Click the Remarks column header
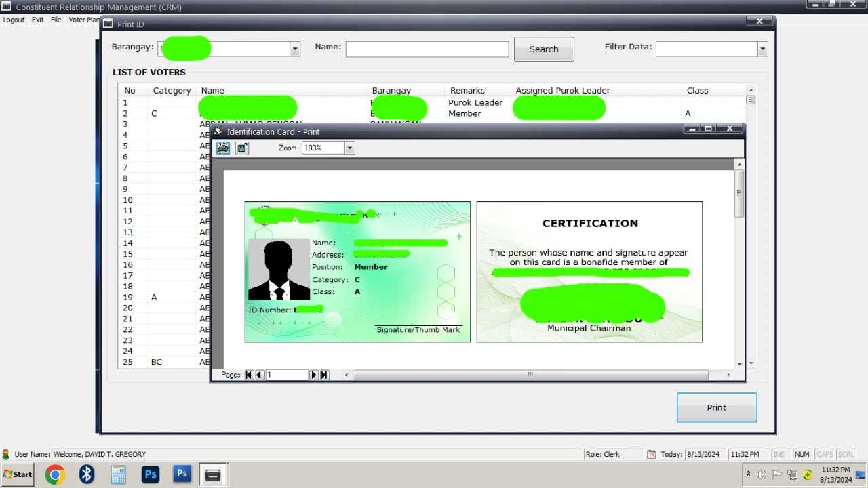Image resolution: width=868 pixels, height=488 pixels. pyautogui.click(x=467, y=90)
